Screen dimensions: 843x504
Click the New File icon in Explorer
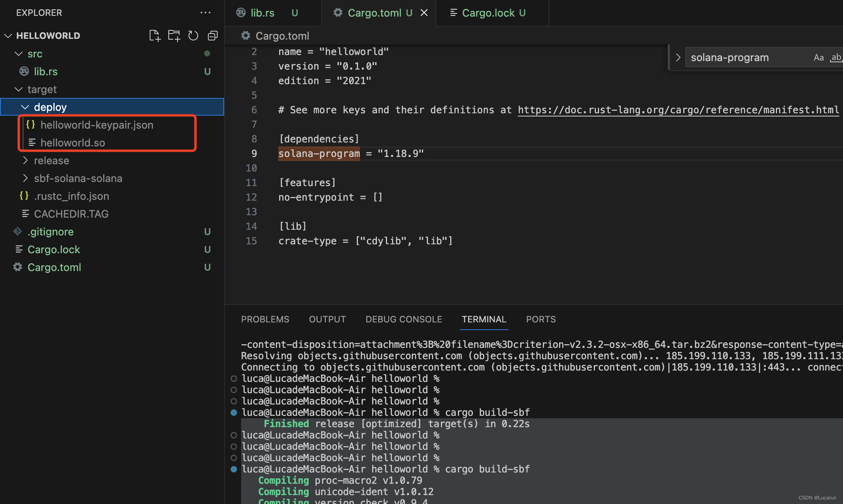tap(155, 36)
